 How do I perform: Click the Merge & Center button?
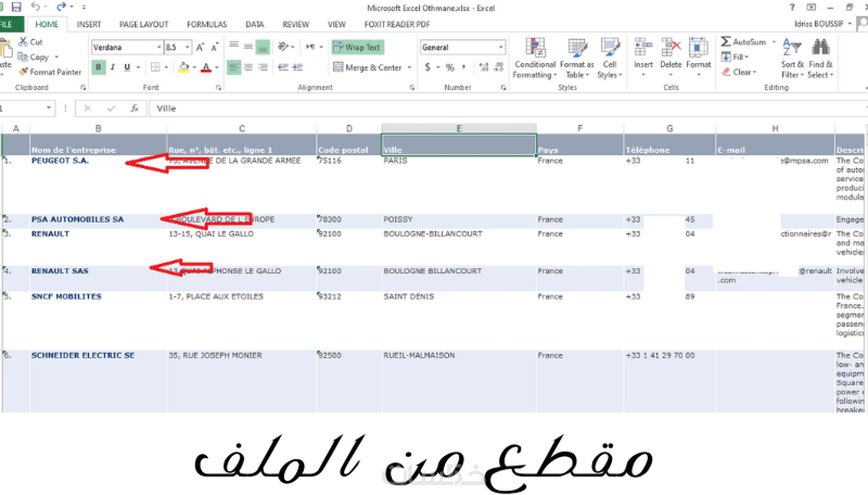368,67
